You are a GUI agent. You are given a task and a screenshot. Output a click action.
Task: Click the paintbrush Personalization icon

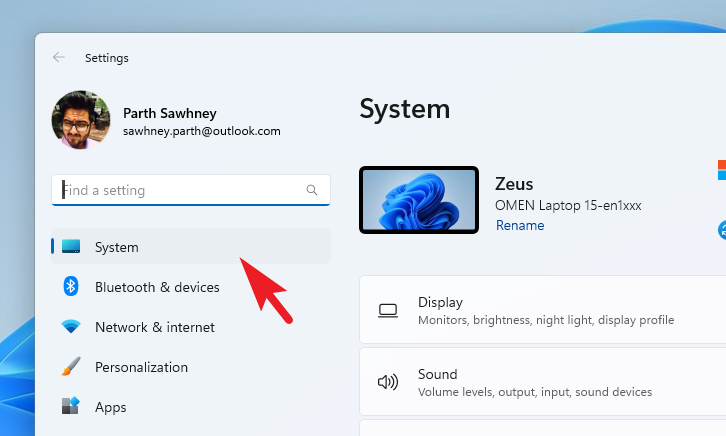(x=71, y=366)
